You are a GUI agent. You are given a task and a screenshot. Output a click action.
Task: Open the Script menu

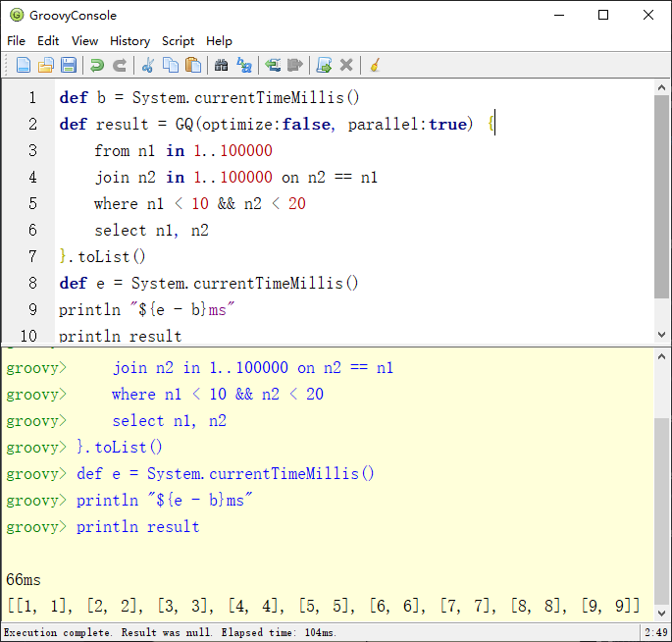pos(178,41)
